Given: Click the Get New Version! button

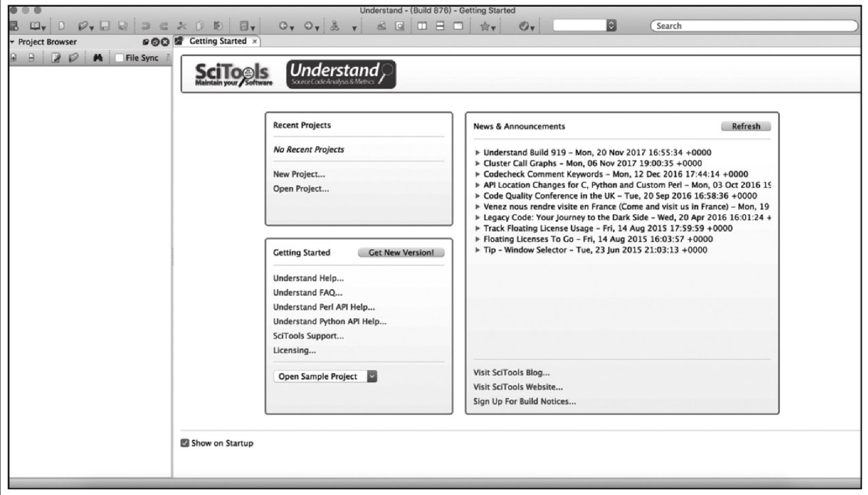Looking at the screenshot, I should (401, 252).
